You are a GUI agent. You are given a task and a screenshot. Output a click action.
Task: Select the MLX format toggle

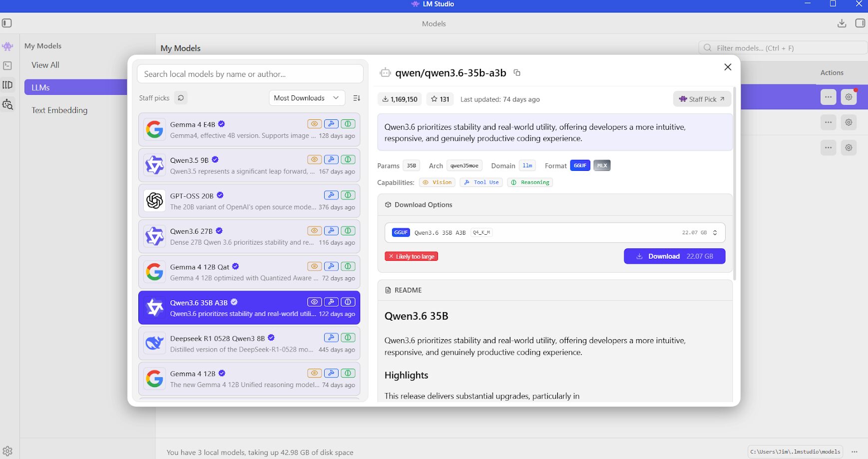coord(602,165)
